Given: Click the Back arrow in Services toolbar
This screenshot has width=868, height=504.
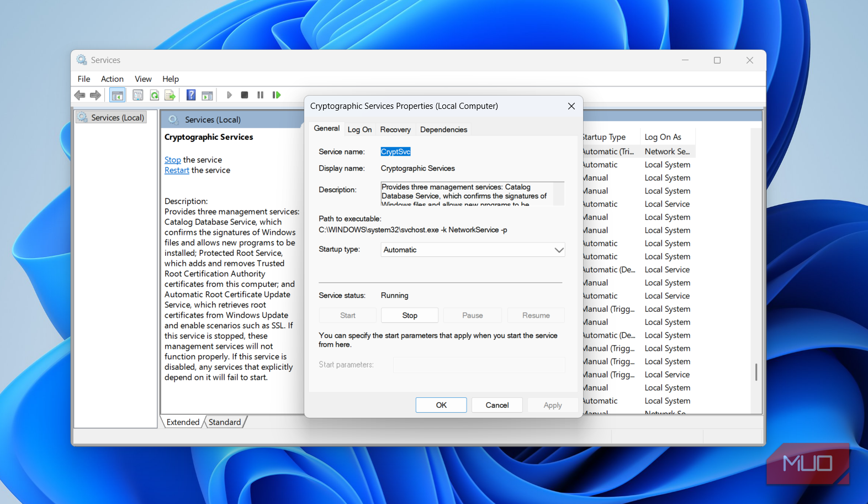Looking at the screenshot, I should click(x=80, y=95).
